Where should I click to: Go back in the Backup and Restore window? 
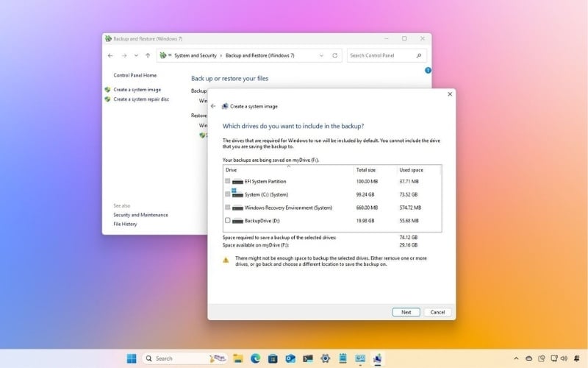pyautogui.click(x=110, y=56)
